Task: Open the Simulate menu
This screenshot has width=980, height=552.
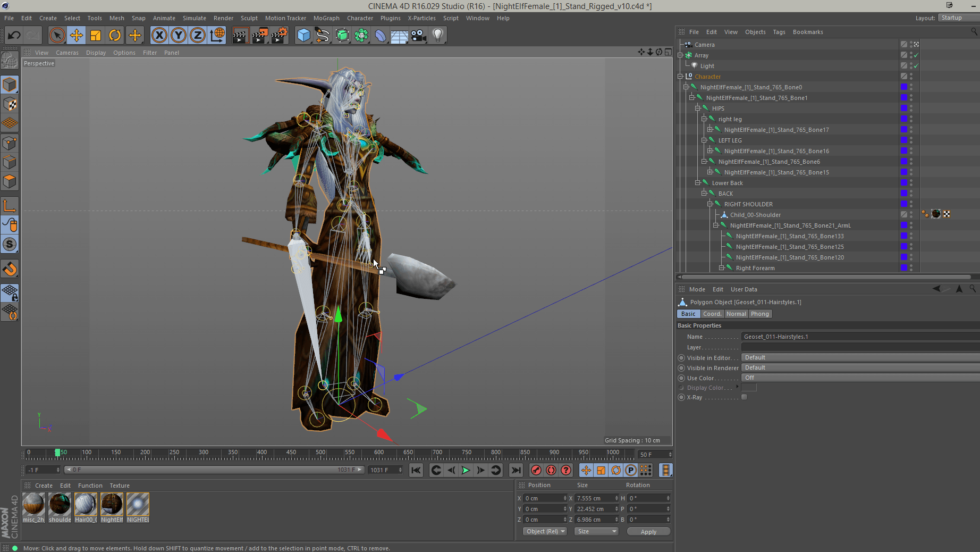Action: tap(195, 18)
